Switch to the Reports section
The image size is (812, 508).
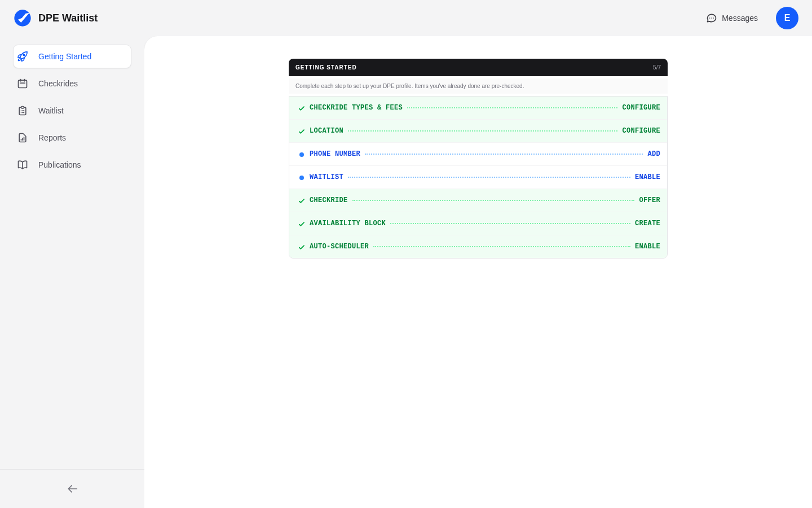click(52, 138)
